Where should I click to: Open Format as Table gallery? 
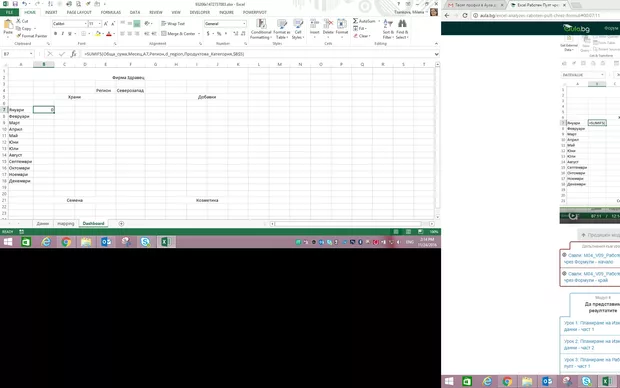click(282, 29)
